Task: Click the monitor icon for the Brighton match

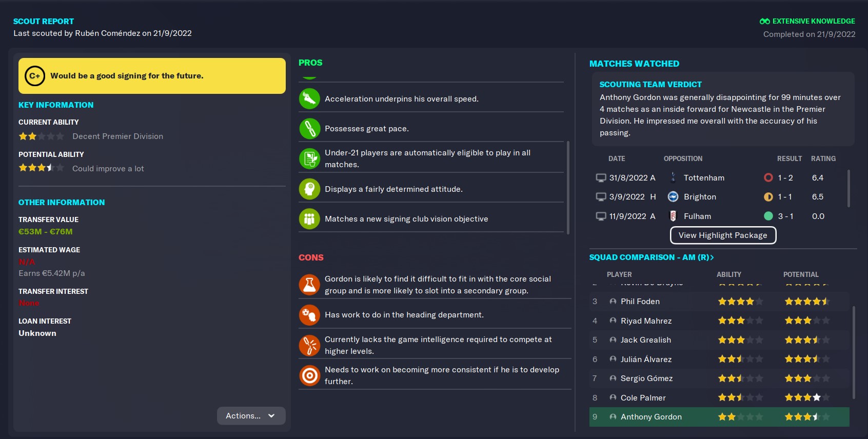Action: click(601, 197)
